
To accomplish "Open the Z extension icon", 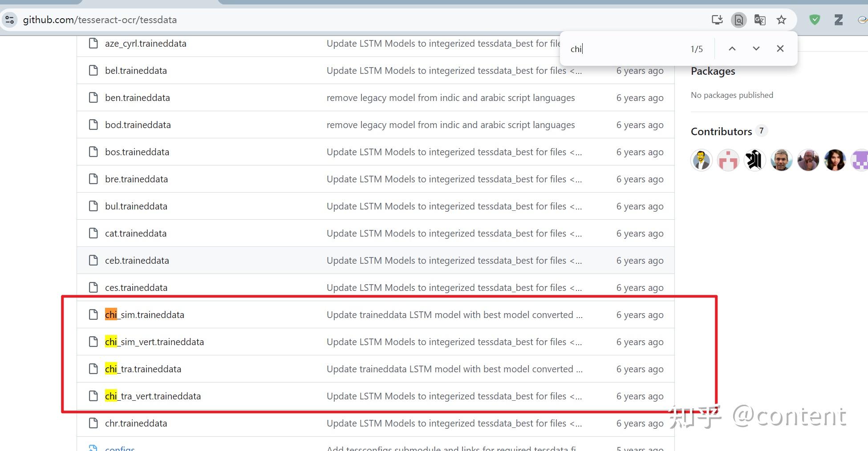I will [x=839, y=20].
